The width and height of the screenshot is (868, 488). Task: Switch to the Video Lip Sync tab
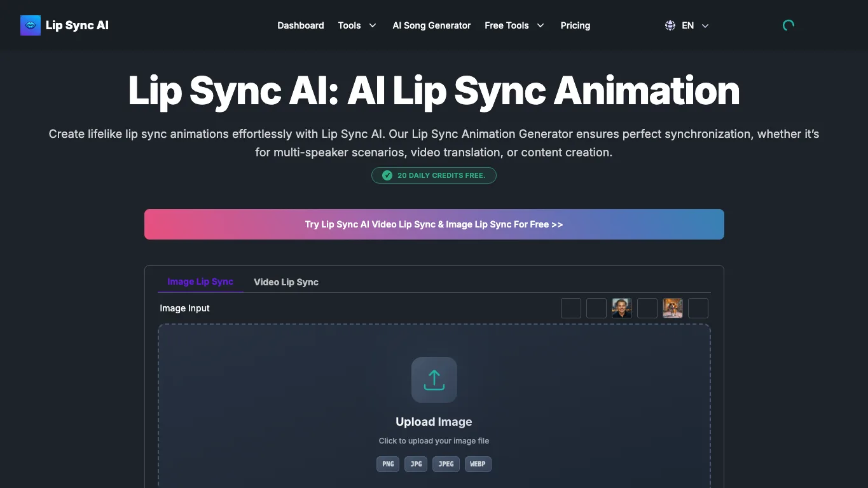(286, 282)
